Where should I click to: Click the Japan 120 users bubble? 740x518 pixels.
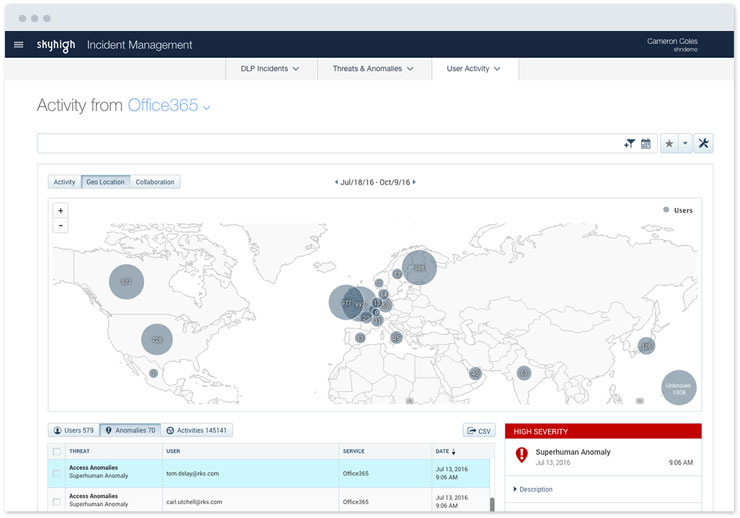tap(646, 346)
